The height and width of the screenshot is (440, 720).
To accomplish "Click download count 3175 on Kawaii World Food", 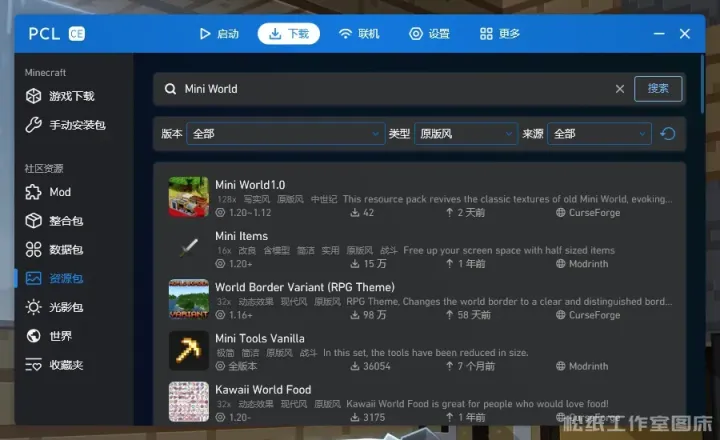I will pos(367,417).
